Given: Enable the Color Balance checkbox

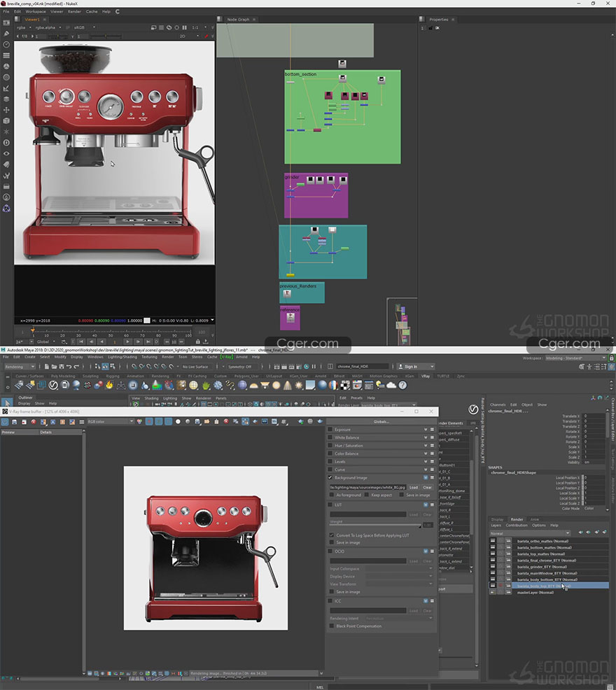Looking at the screenshot, I should pyautogui.click(x=330, y=453).
